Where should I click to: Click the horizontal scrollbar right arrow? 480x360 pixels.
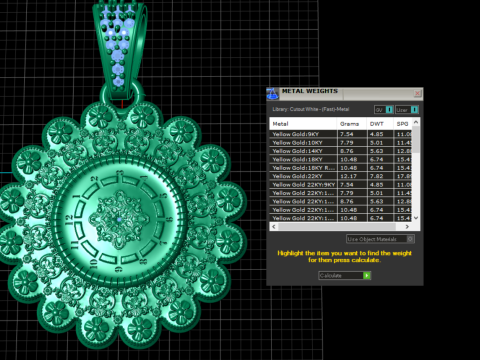(407, 227)
